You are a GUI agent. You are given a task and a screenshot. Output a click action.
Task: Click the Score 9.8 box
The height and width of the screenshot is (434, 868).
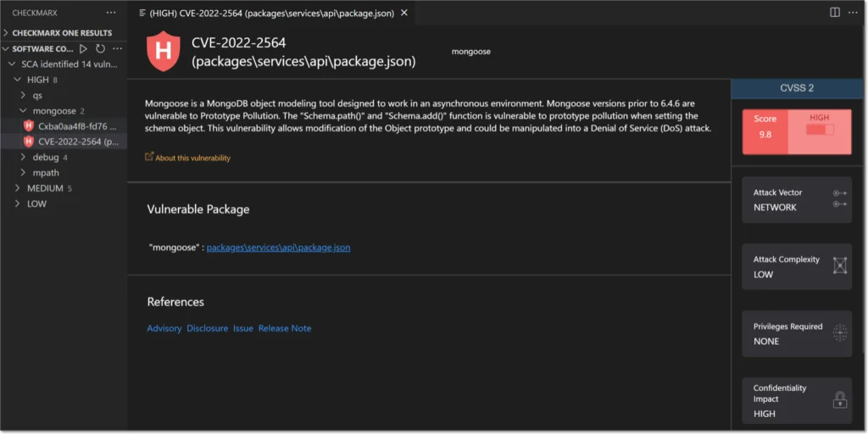(765, 131)
